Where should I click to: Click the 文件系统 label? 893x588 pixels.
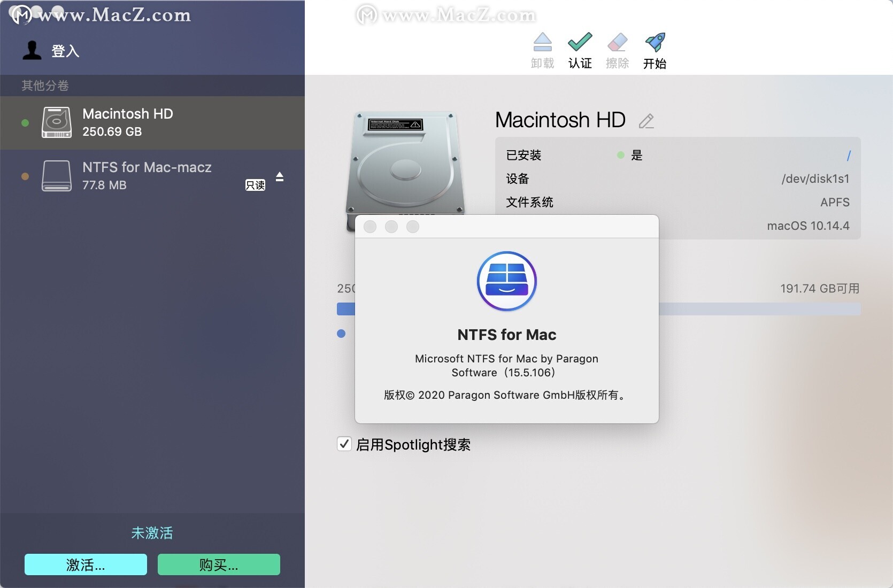(x=529, y=202)
